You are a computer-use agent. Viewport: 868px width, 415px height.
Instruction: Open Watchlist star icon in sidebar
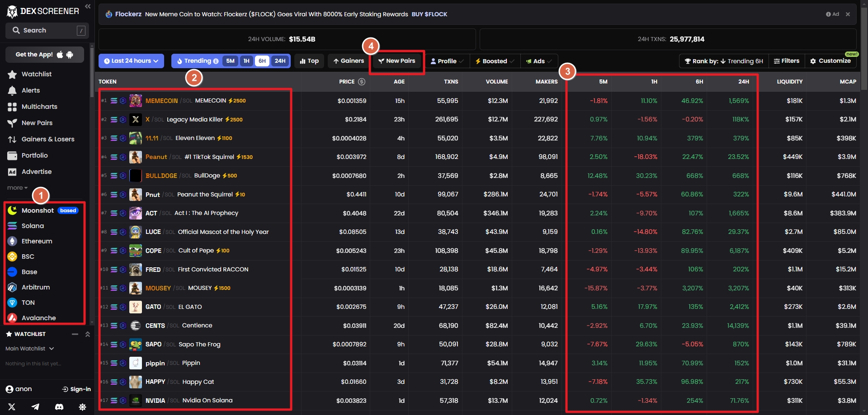point(12,74)
